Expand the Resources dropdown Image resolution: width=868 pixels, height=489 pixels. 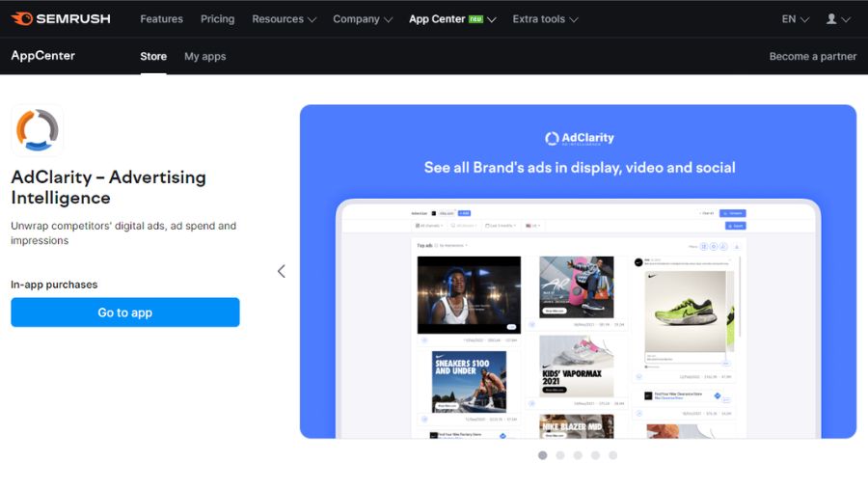[x=284, y=19]
